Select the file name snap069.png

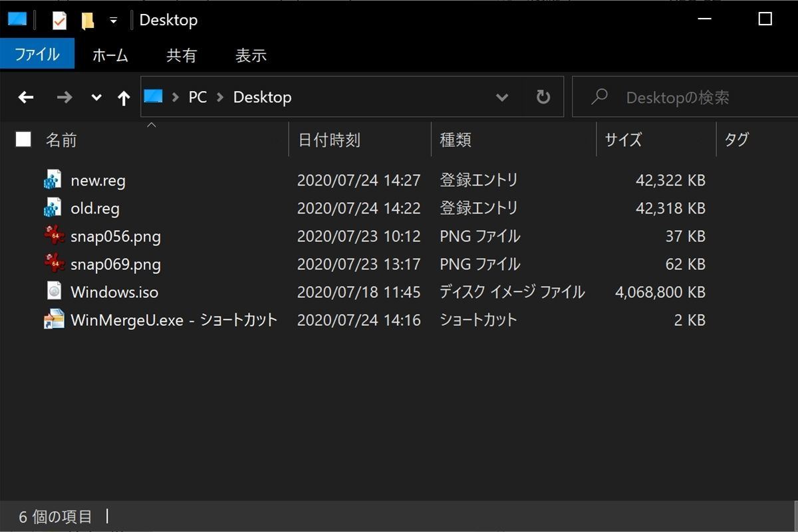pyautogui.click(x=116, y=264)
